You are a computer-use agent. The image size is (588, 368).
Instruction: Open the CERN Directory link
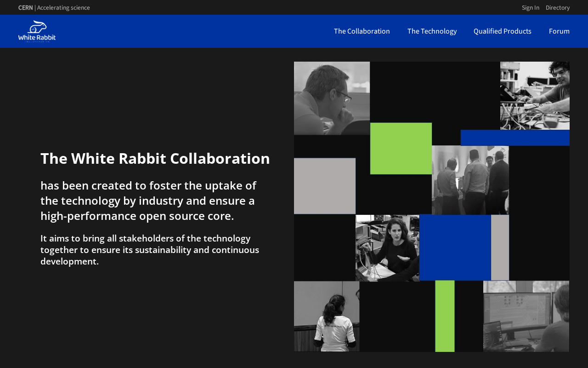coord(558,7)
